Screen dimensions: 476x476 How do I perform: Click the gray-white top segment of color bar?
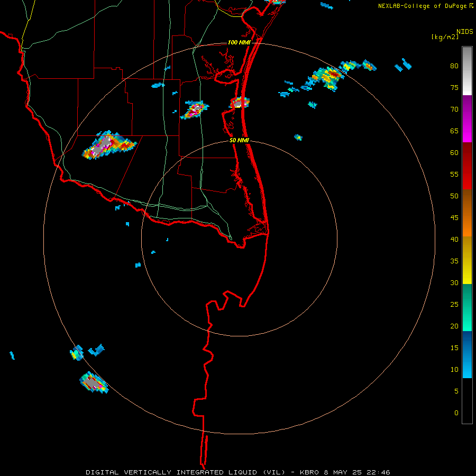(x=467, y=71)
